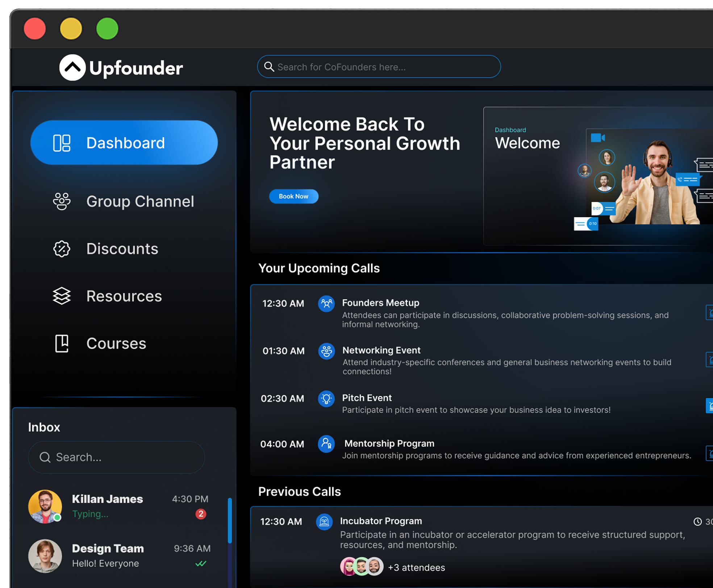Image resolution: width=713 pixels, height=588 pixels.
Task: Expand the attendee avatars on Incubator Program
Action: pos(362,567)
